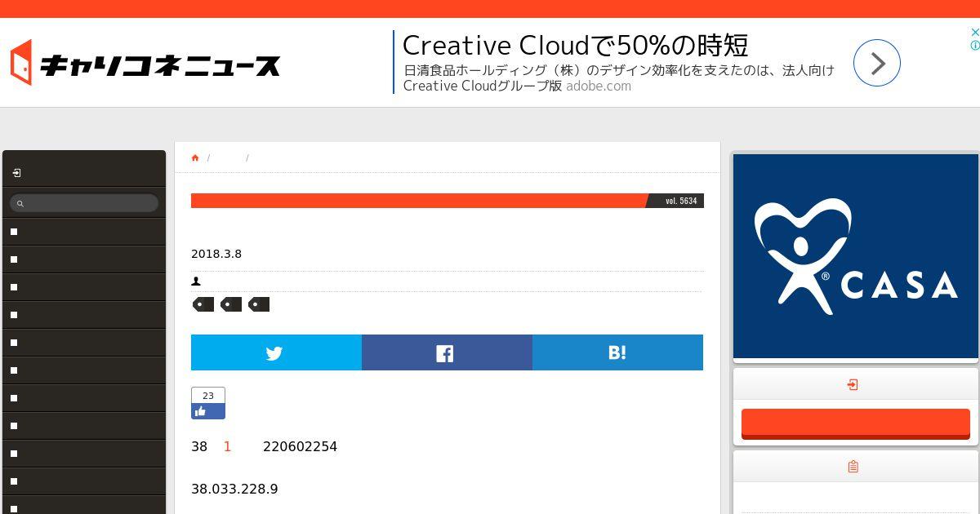Select the middle article tag icon
980x514 pixels.
click(x=231, y=304)
